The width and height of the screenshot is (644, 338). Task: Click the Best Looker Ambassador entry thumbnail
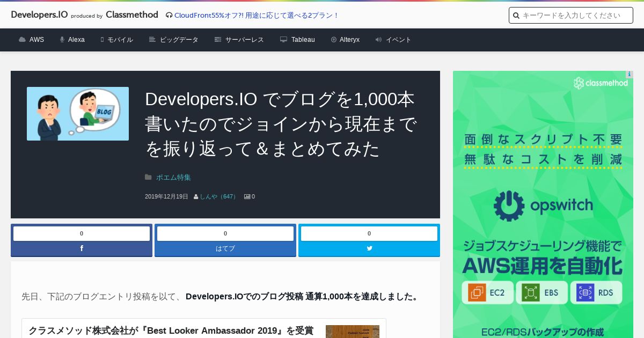[x=353, y=332]
